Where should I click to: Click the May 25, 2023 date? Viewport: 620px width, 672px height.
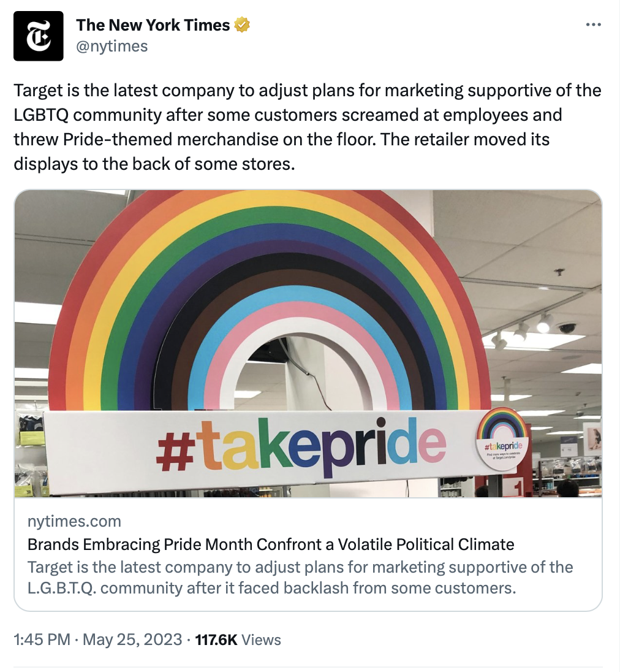click(132, 640)
